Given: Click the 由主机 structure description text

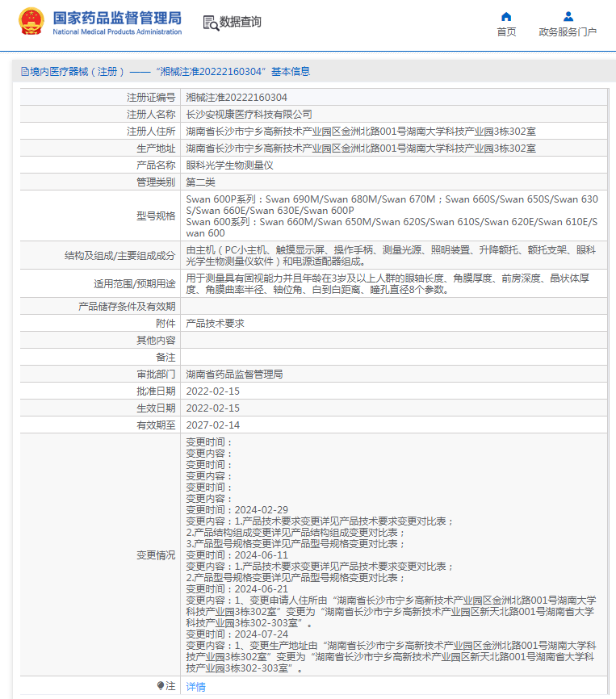Looking at the screenshot, I should point(391,255).
